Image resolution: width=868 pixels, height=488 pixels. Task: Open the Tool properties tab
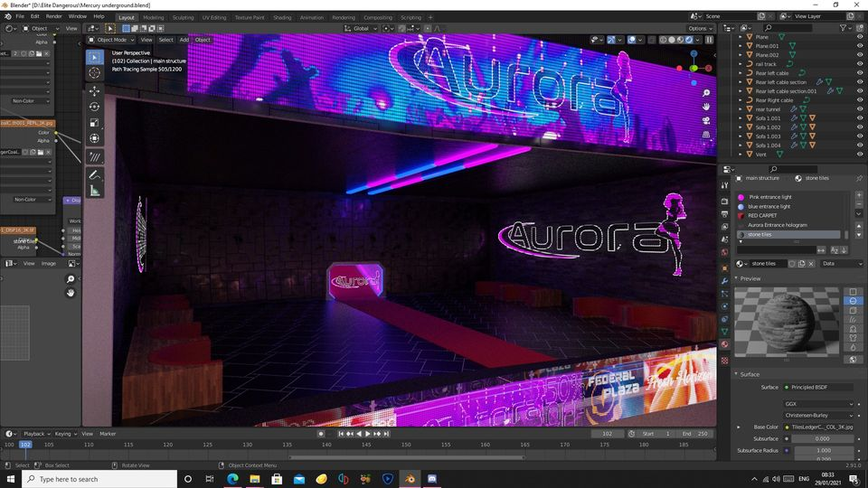(x=724, y=185)
